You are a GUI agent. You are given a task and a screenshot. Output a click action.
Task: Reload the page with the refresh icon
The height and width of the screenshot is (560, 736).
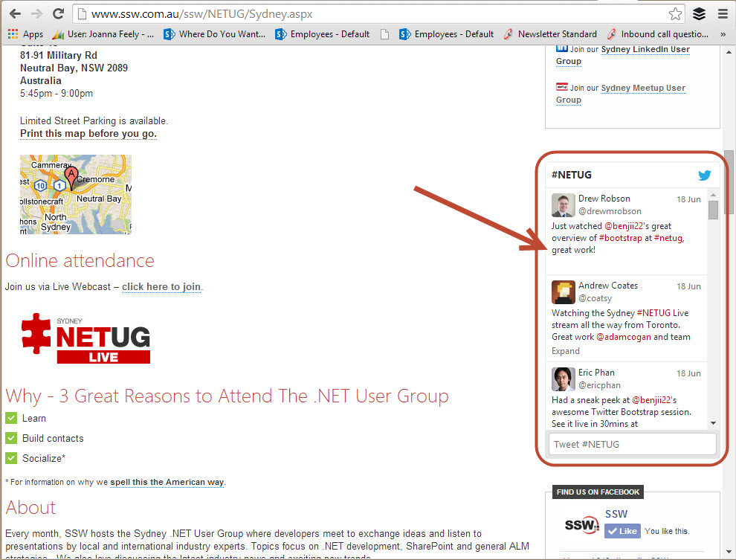click(x=58, y=14)
